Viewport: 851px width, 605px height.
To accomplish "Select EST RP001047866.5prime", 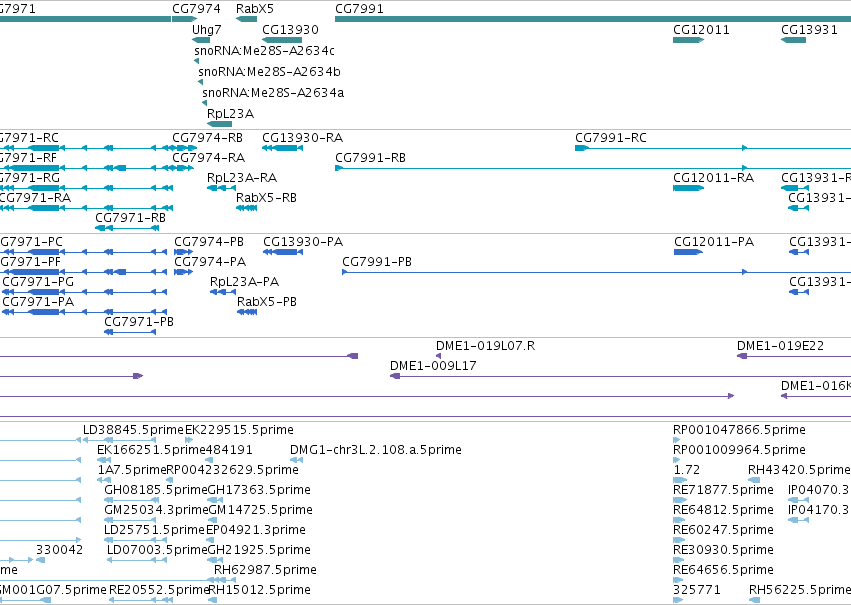I will pyautogui.click(x=739, y=430).
